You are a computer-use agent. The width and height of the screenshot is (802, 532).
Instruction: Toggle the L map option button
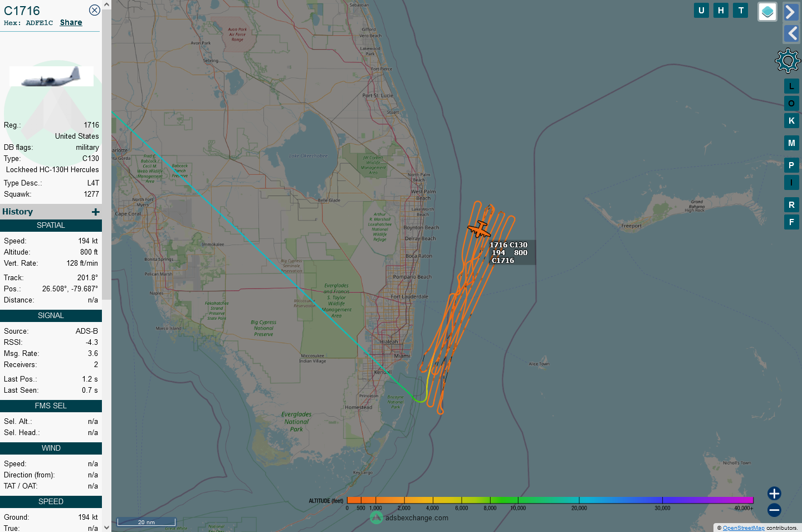pyautogui.click(x=791, y=86)
